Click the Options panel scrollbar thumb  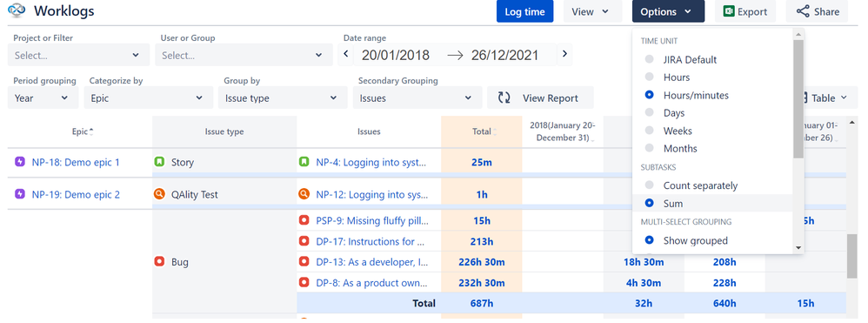tap(798, 98)
